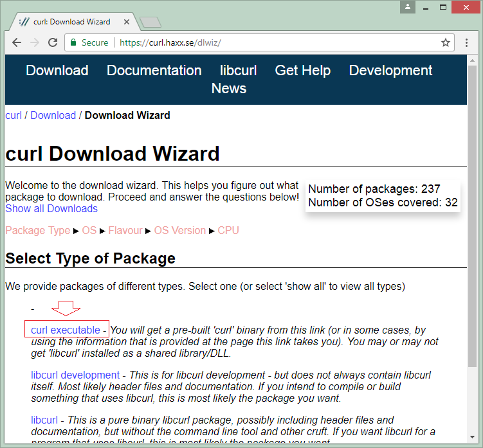The width and height of the screenshot is (483, 448).
Task: Bookmark this page with the star icon
Action: click(x=446, y=42)
